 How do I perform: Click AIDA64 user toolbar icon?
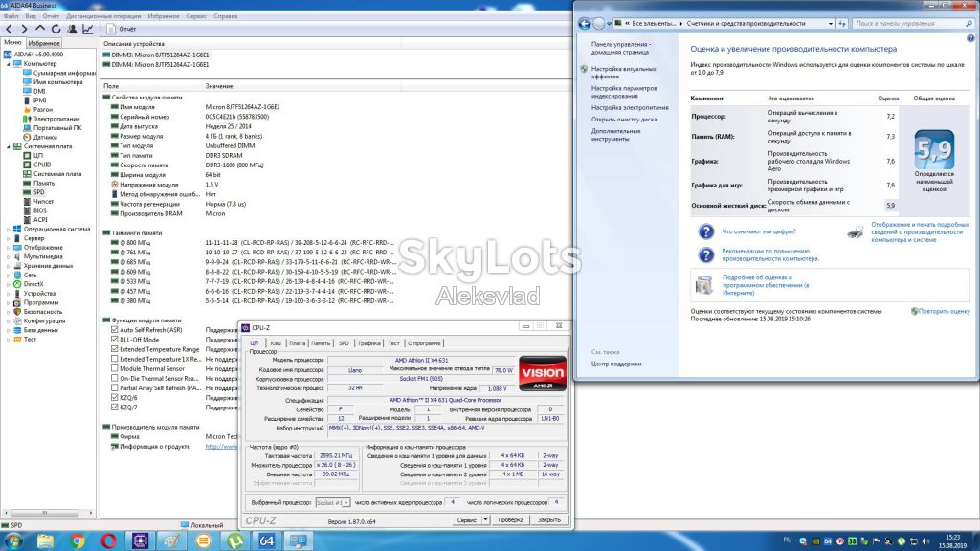click(x=73, y=30)
